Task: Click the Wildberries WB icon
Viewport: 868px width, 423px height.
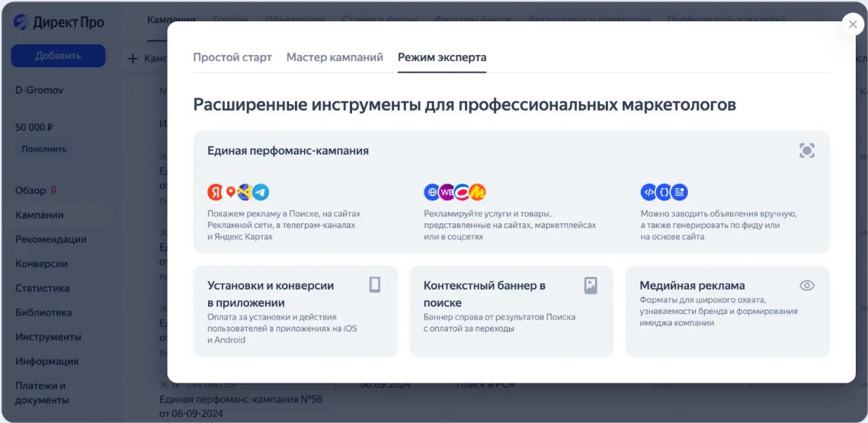Action: [x=447, y=192]
